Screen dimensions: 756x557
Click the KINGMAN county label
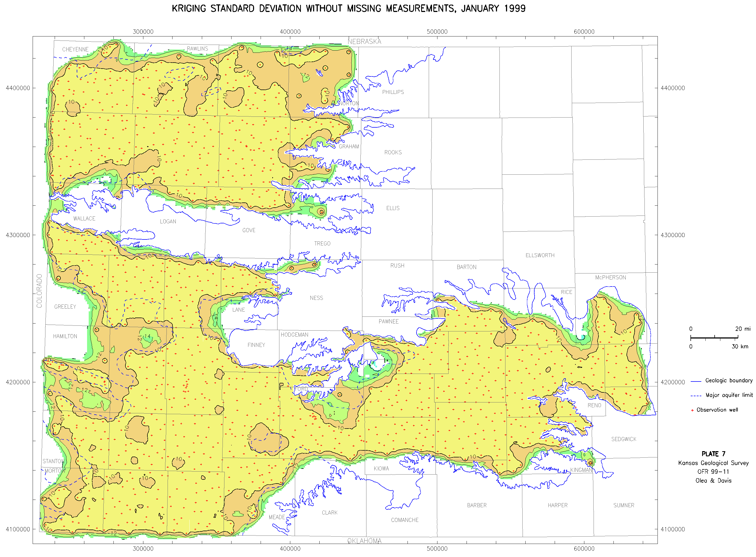pyautogui.click(x=581, y=470)
